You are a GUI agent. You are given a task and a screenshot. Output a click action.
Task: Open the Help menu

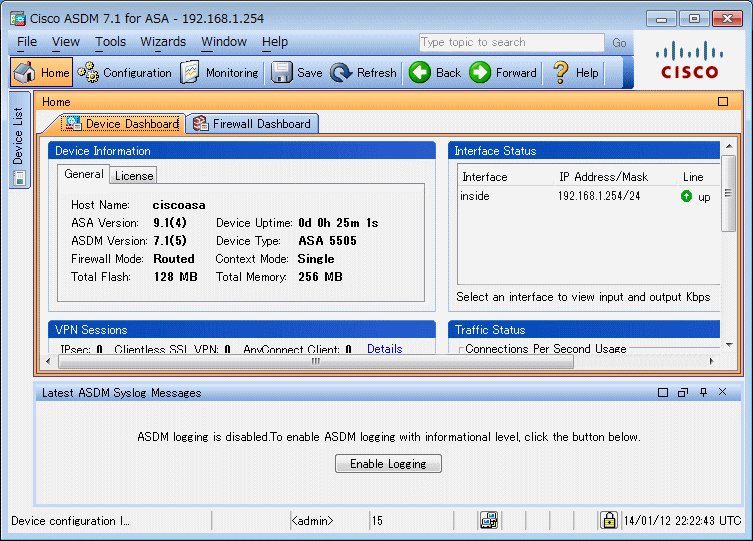coord(275,42)
